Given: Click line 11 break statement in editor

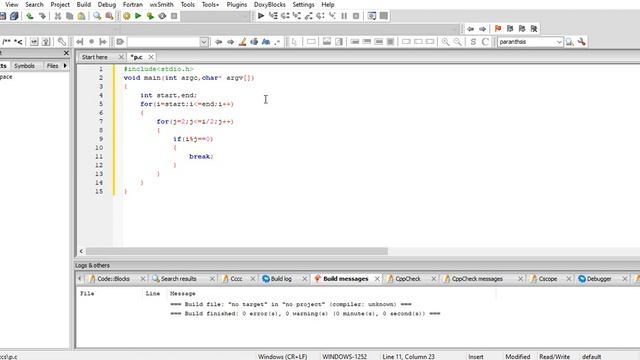Looking at the screenshot, I should 201,157.
